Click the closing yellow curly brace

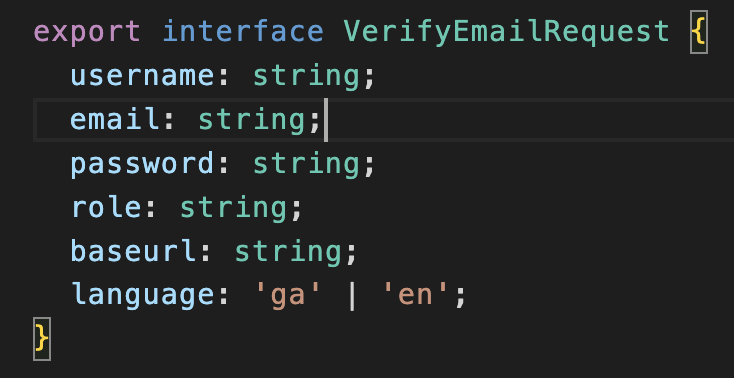(x=42, y=338)
